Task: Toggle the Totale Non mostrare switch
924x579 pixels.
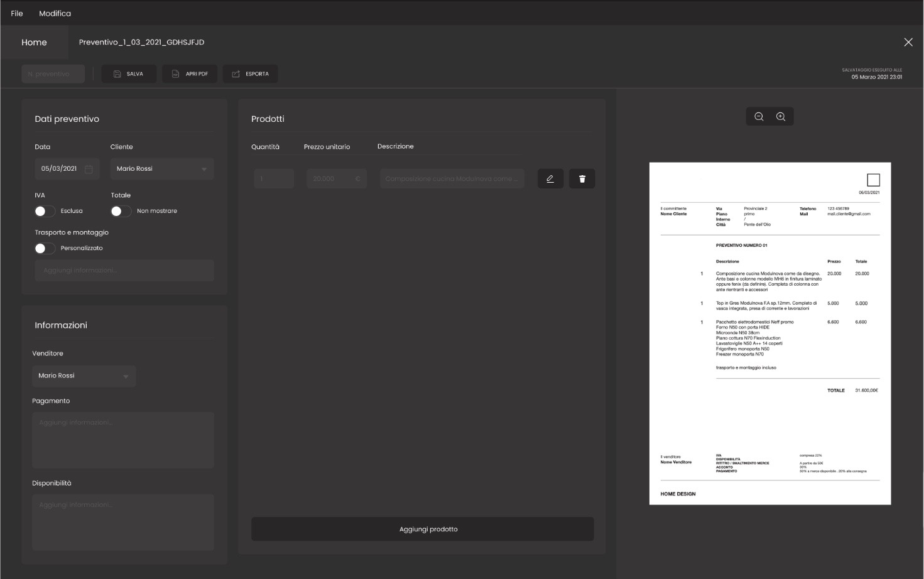Action: coord(121,211)
